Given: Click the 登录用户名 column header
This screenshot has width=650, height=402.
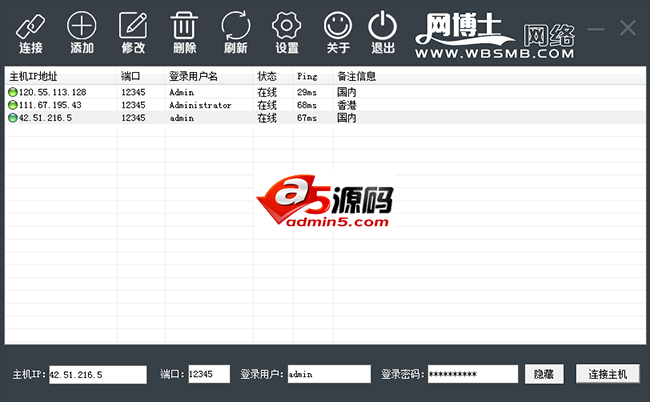Looking at the screenshot, I should click(x=209, y=76).
